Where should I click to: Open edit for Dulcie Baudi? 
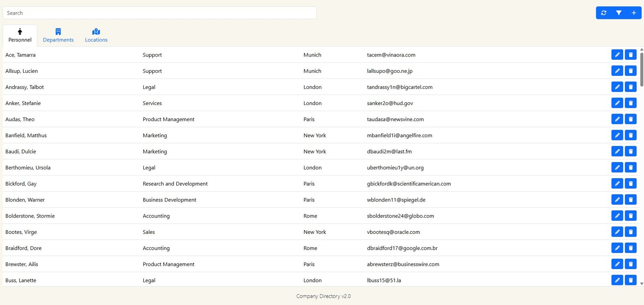coord(617,151)
